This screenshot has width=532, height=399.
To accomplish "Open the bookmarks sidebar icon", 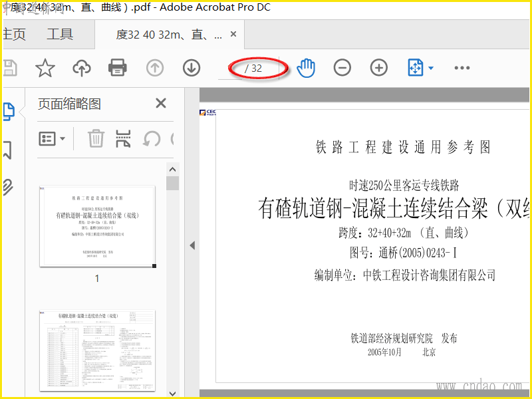I will 7,150.
